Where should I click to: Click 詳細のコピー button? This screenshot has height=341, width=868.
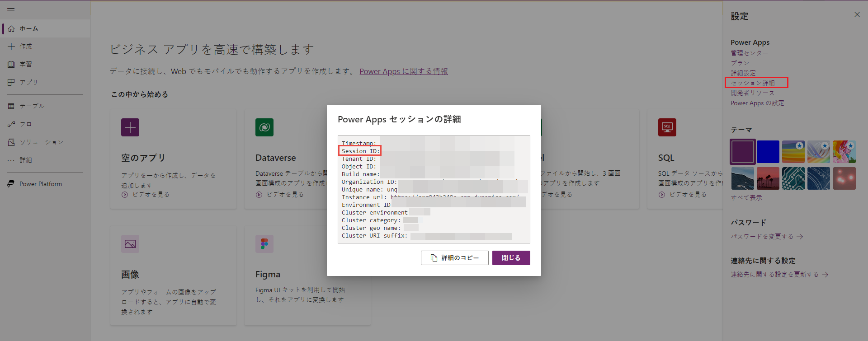click(454, 258)
